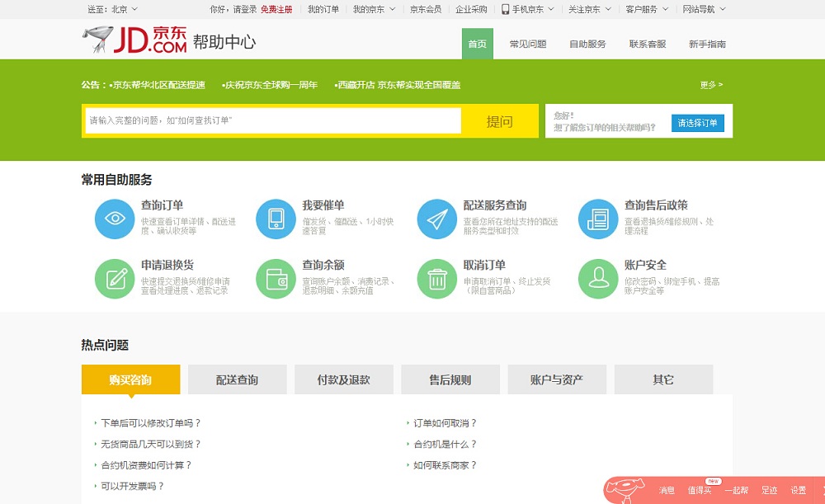
Task: Open the 新手指南 nav item
Action: coord(708,45)
